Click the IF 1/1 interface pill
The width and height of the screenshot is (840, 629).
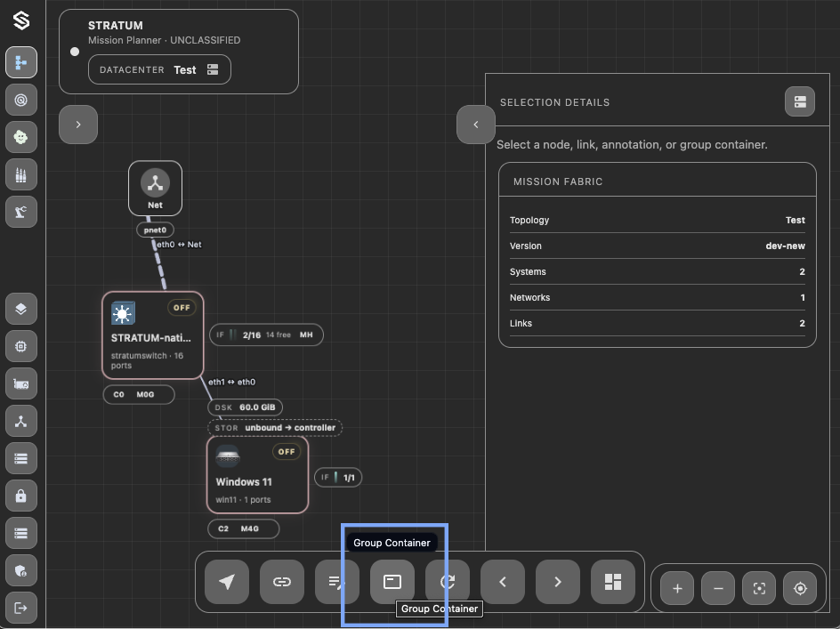coord(338,478)
